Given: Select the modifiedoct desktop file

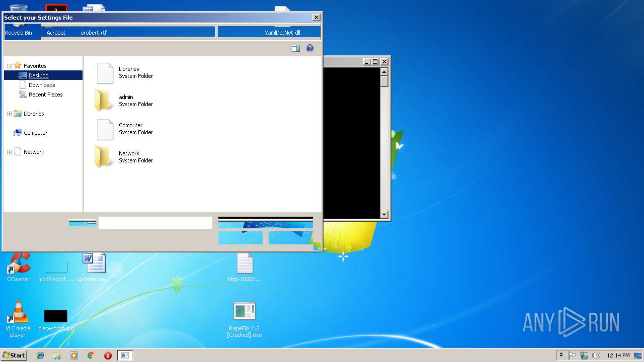Looking at the screenshot, I should click(x=56, y=271).
